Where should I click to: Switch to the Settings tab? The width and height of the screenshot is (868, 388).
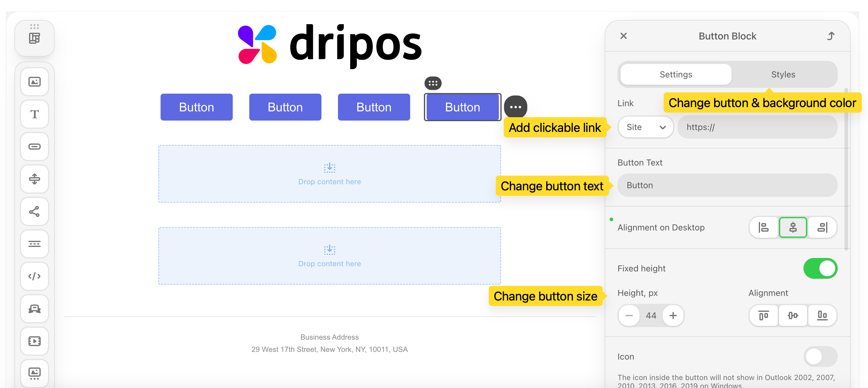pyautogui.click(x=676, y=74)
